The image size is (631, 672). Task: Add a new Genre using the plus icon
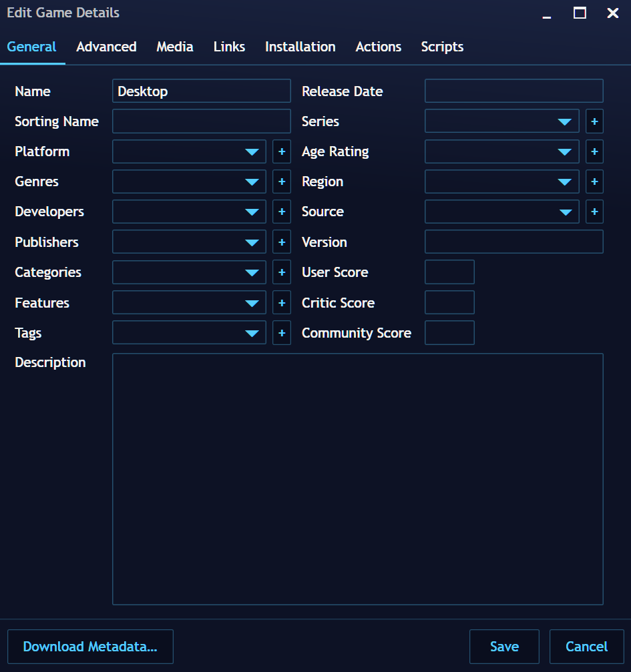pos(281,182)
